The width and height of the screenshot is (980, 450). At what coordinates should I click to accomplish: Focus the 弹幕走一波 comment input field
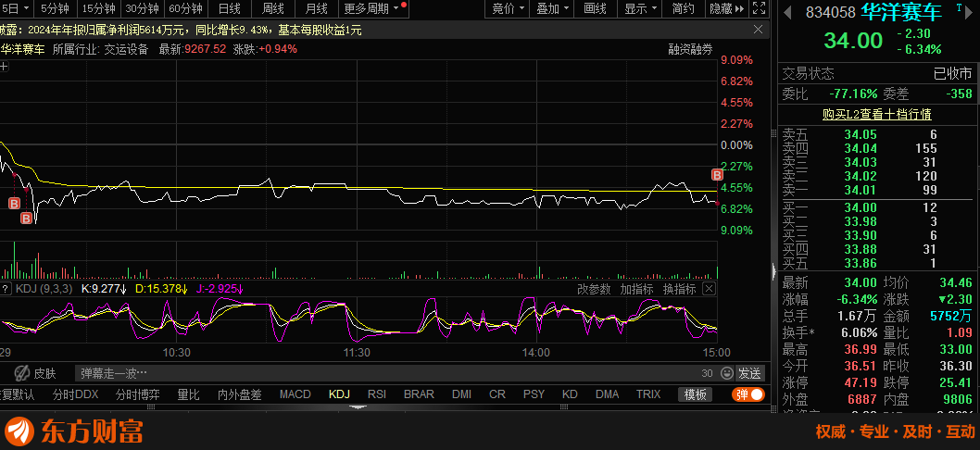tap(388, 373)
